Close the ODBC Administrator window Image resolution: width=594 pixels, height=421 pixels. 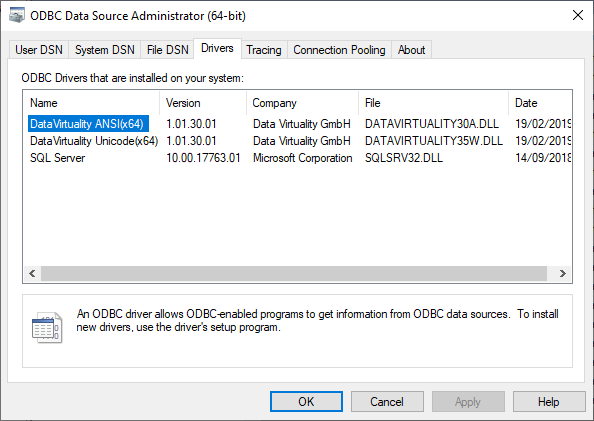[578, 15]
